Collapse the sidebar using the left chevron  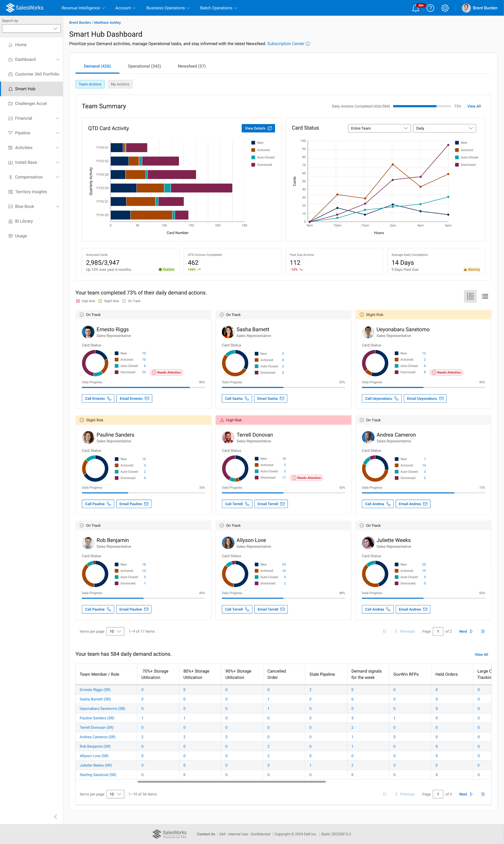click(x=56, y=817)
